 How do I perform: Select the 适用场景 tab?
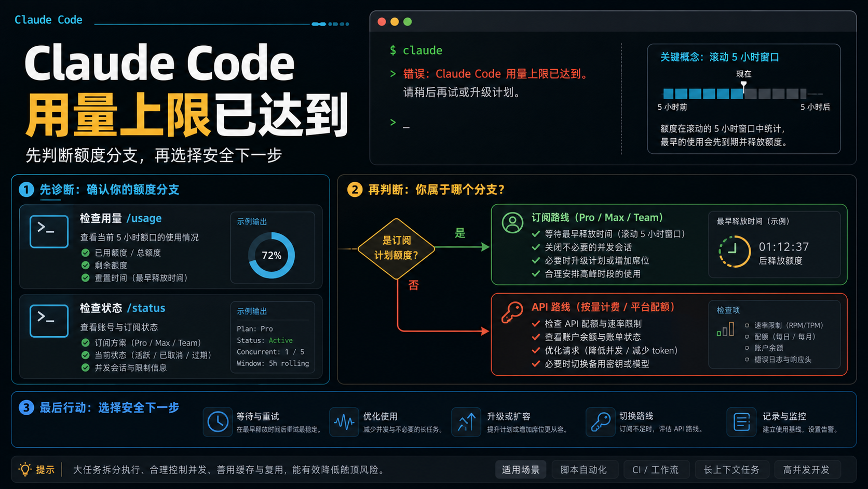click(x=521, y=469)
